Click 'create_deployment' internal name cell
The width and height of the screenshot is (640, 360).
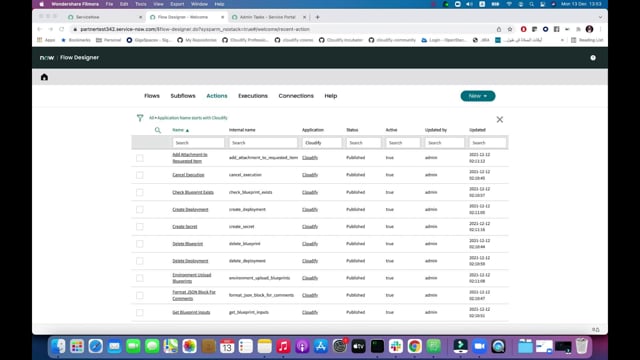(247, 209)
